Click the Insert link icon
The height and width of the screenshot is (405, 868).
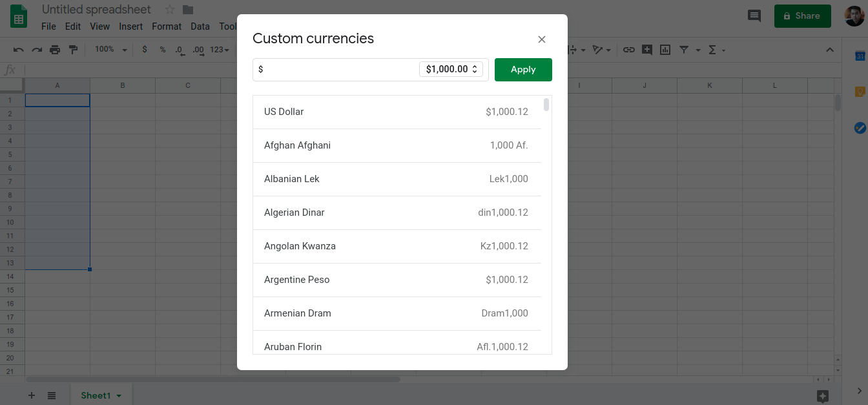628,50
